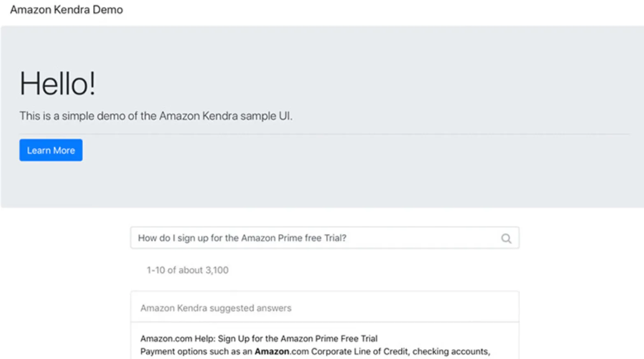Click the word 'Demo' in the page header
644x359 pixels.
pyautogui.click(x=107, y=9)
